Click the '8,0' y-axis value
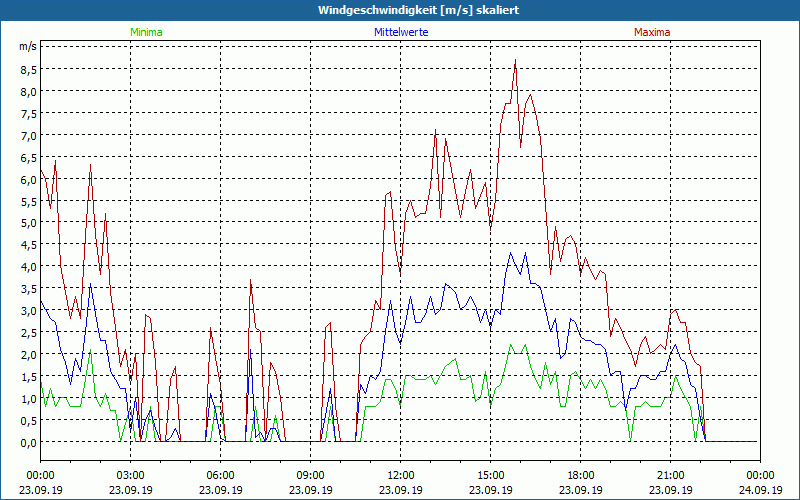800x500 pixels. click(28, 92)
